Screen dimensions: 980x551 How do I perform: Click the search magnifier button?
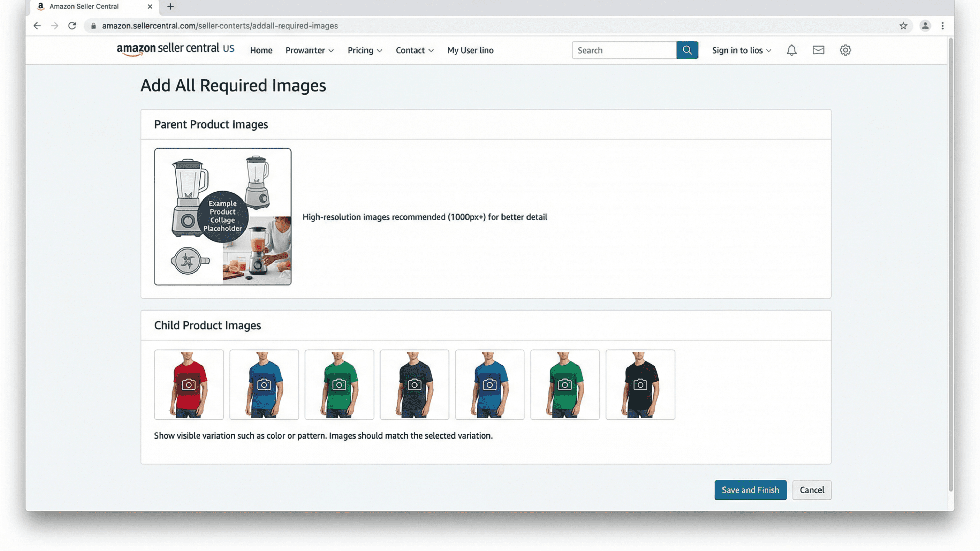tap(687, 50)
